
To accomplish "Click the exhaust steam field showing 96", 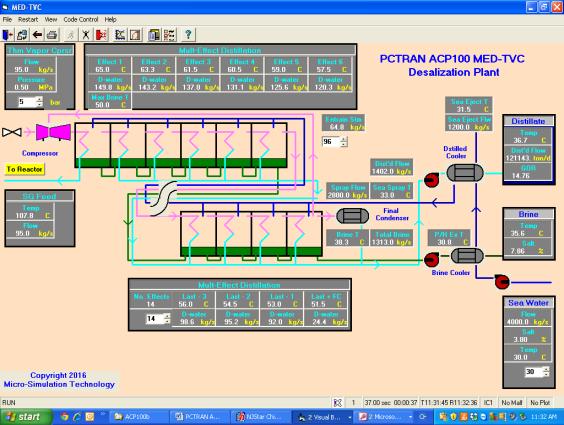I will [x=332, y=142].
